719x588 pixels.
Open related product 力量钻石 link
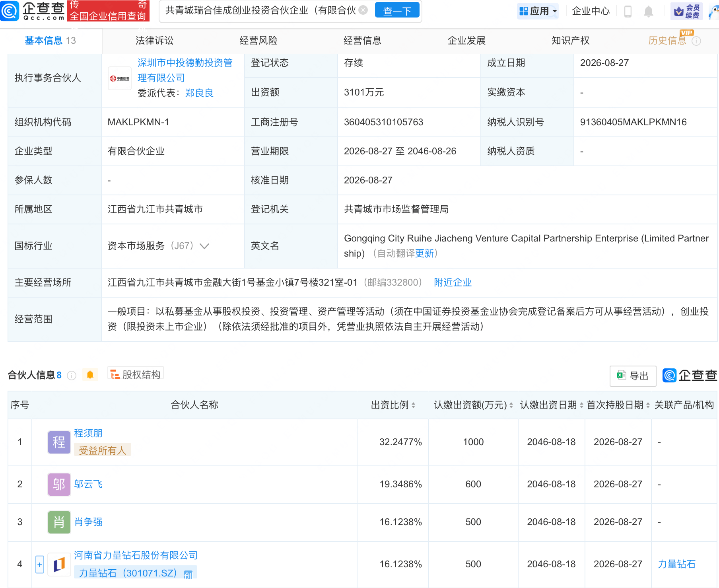(x=676, y=564)
